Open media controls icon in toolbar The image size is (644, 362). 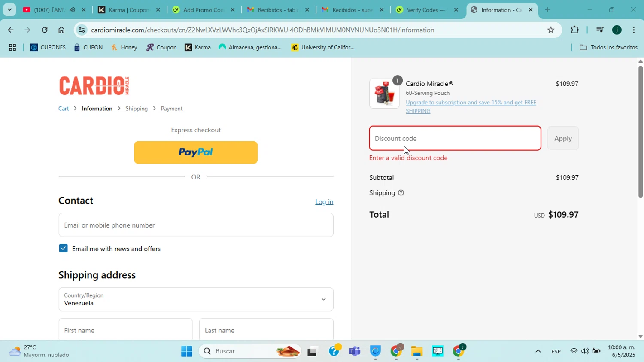pos(600,30)
